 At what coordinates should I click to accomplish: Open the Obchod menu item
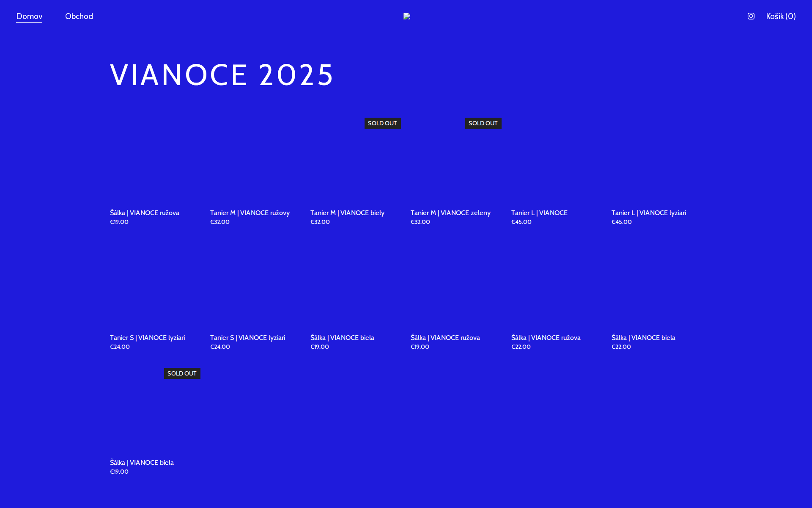pyautogui.click(x=79, y=16)
